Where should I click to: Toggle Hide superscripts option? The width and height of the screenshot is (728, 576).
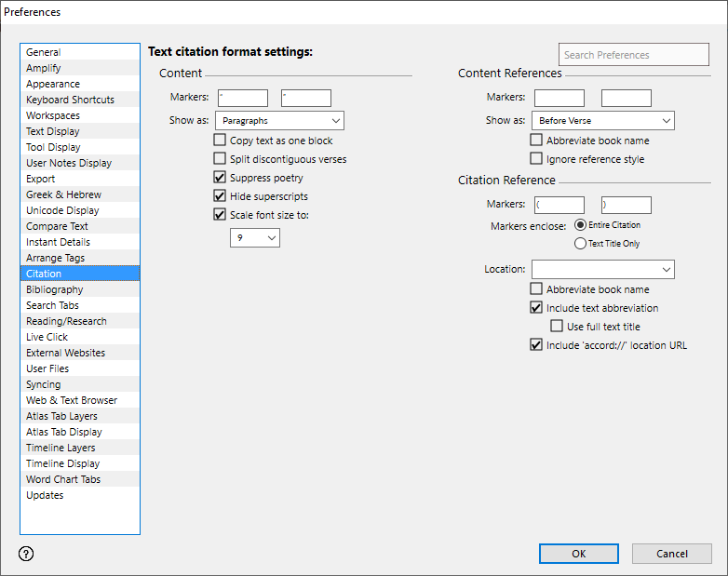pos(220,196)
